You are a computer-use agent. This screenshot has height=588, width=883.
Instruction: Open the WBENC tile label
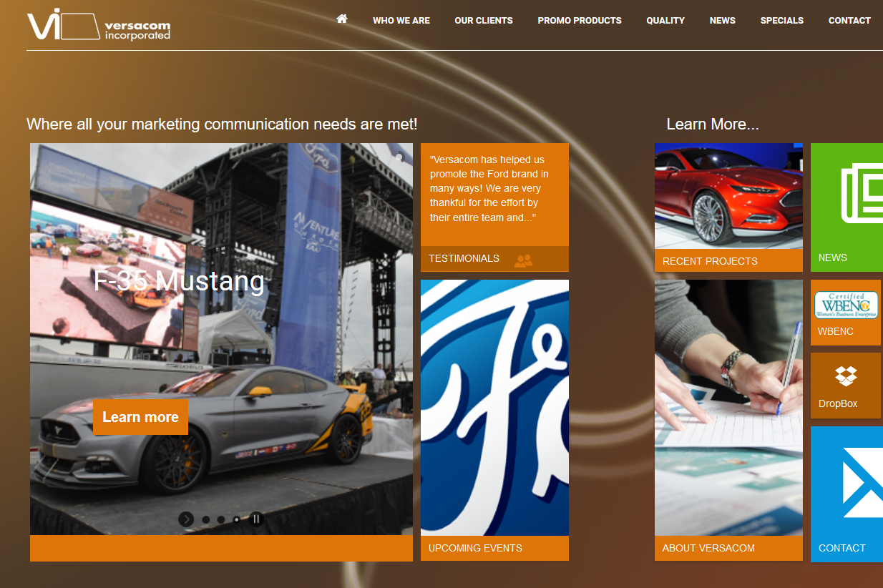click(835, 331)
